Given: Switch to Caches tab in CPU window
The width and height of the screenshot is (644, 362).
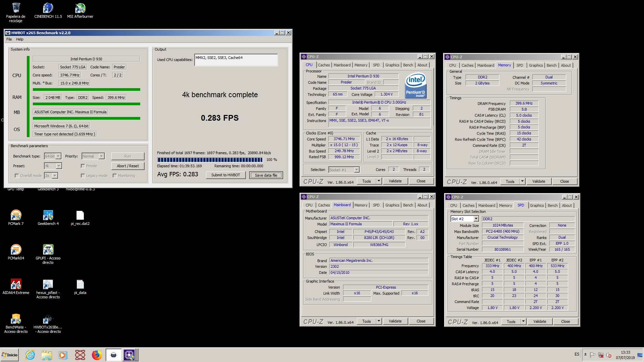Looking at the screenshot, I should pos(324,65).
